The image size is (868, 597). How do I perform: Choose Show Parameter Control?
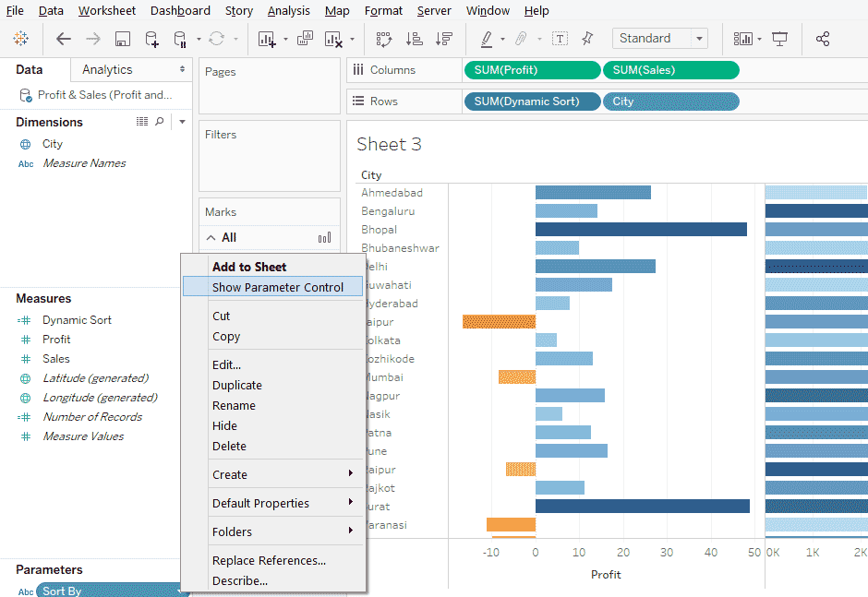[273, 287]
